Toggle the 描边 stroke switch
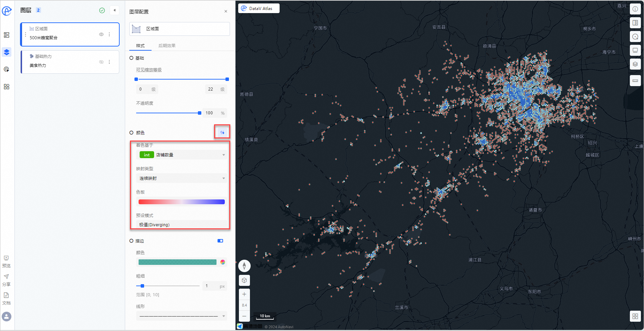Viewport: 644px width, 331px height. tap(220, 241)
